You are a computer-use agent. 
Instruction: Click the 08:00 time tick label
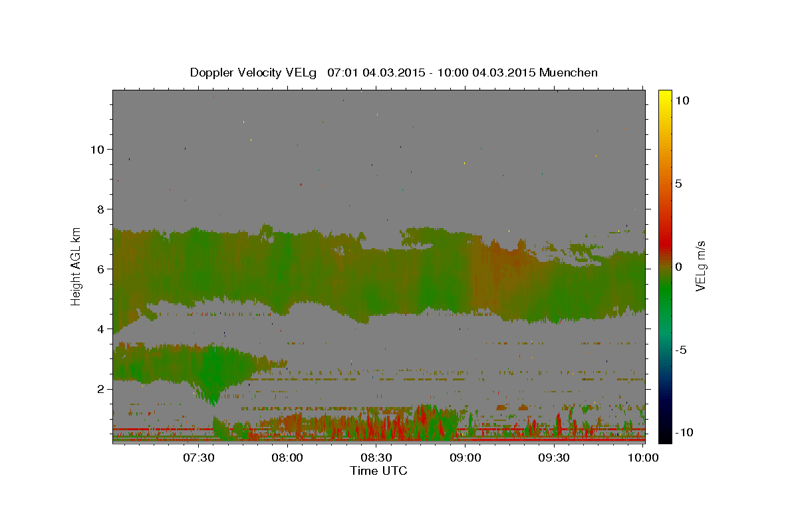287,458
